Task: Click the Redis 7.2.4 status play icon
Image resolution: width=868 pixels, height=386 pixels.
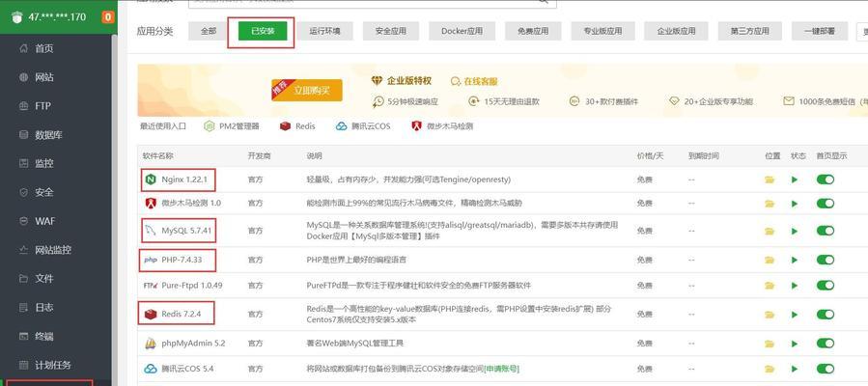Action: 795,315
